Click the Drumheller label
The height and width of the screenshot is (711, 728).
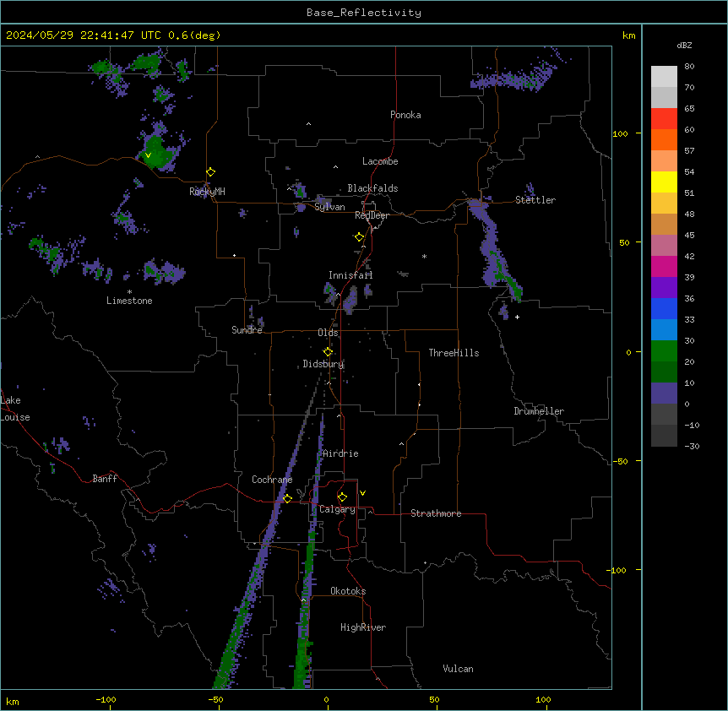(539, 411)
